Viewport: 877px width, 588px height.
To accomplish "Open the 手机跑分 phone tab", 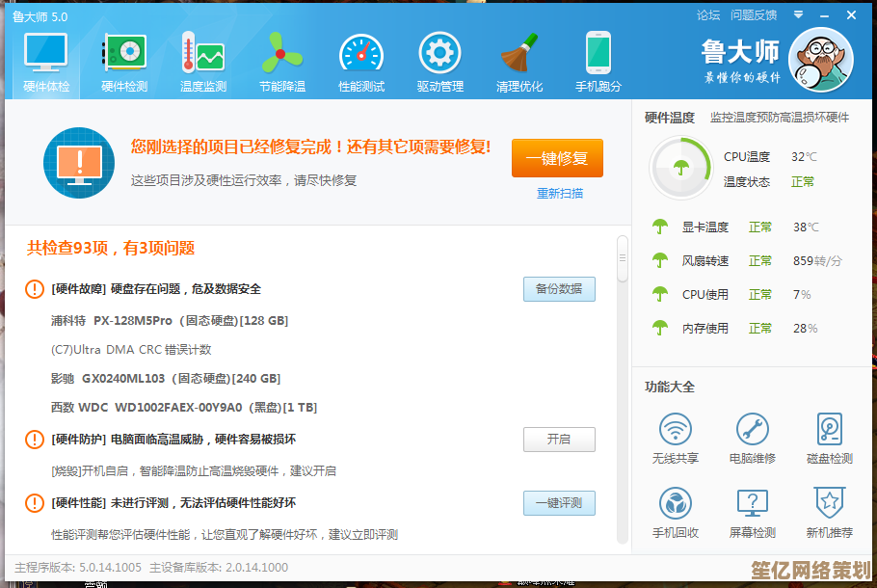I will (x=598, y=62).
